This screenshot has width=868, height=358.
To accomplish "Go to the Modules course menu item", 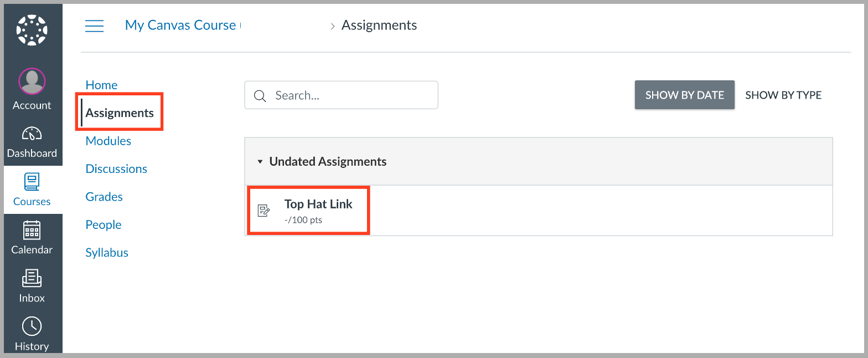I will 108,140.
